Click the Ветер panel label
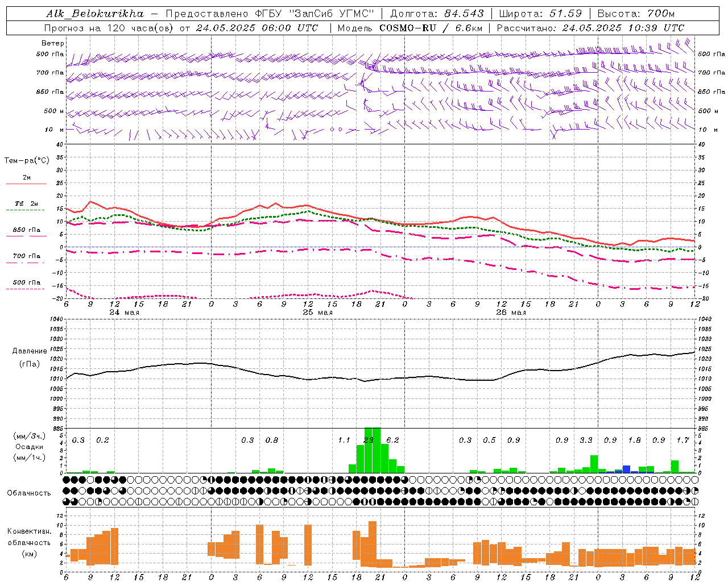The image size is (728, 582). (x=53, y=43)
